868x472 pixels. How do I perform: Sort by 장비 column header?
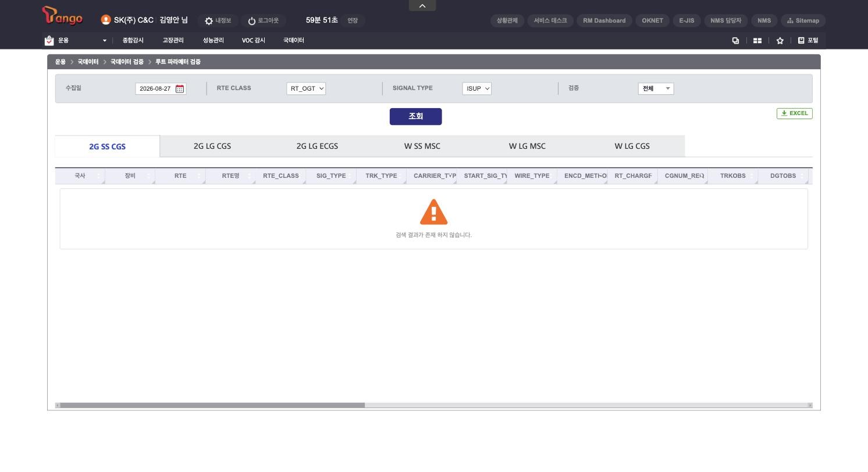130,176
